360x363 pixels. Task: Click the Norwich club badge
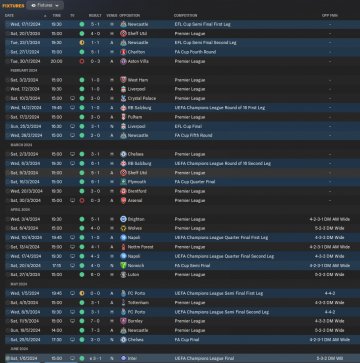pos(123,266)
